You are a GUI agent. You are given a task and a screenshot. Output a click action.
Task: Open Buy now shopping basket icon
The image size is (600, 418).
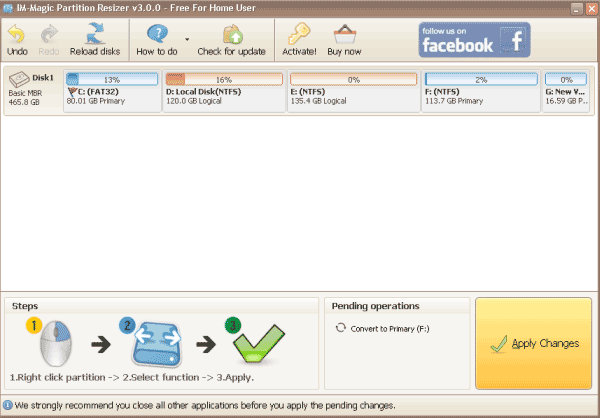[x=344, y=34]
